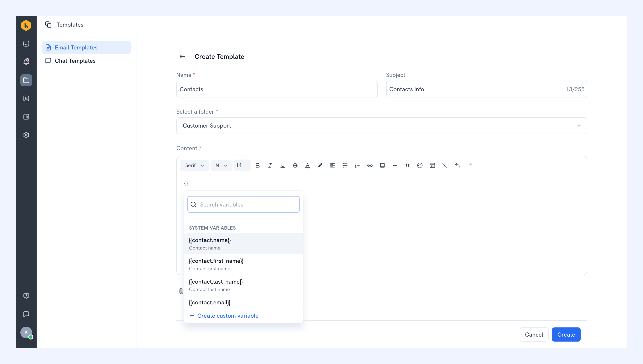Insert a code block
Image resolution: width=643 pixels, height=364 pixels.
[x=432, y=165]
